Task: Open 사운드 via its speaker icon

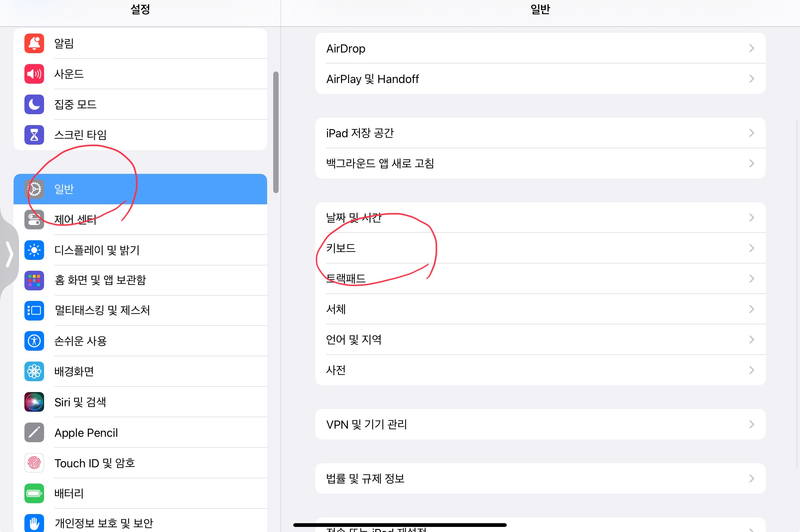Action: pyautogui.click(x=34, y=74)
